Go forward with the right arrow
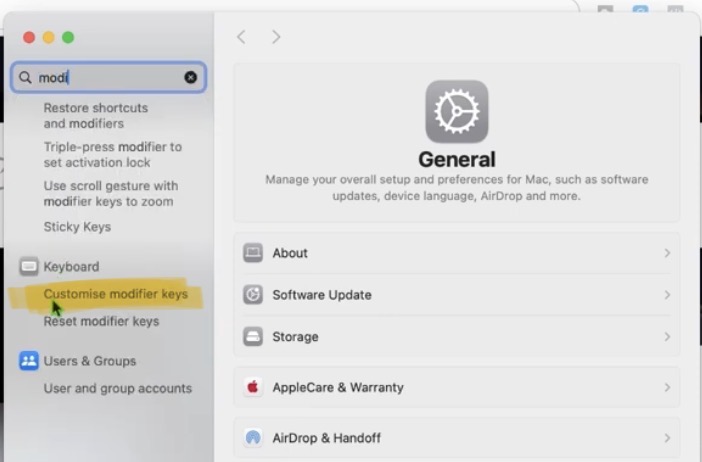 tap(276, 37)
